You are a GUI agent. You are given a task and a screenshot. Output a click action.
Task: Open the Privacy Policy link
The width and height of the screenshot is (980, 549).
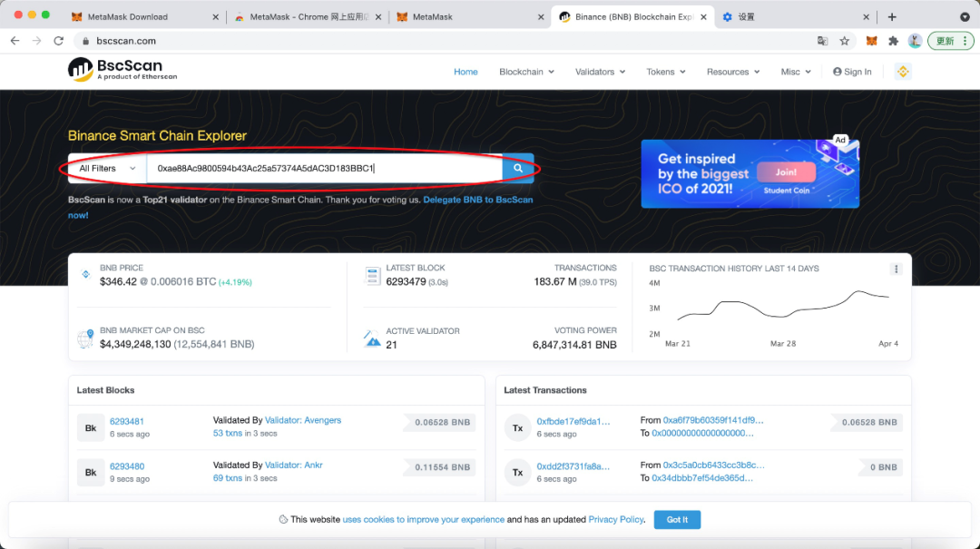tap(615, 520)
